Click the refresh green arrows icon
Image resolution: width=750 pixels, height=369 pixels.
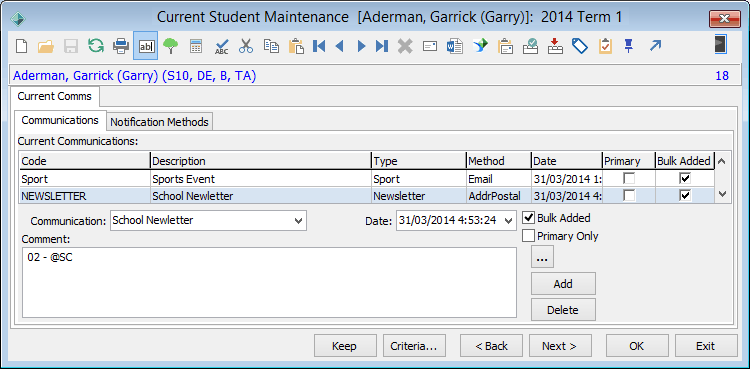96,46
